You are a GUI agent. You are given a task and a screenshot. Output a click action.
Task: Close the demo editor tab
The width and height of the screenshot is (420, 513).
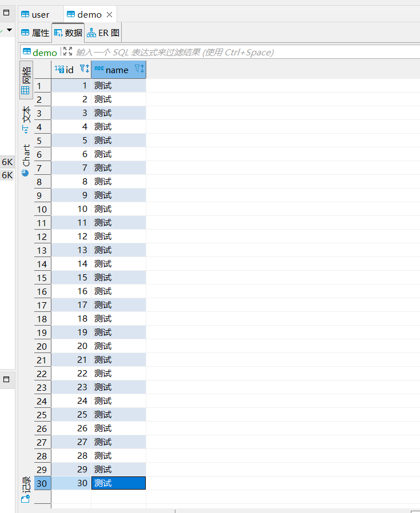click(110, 14)
